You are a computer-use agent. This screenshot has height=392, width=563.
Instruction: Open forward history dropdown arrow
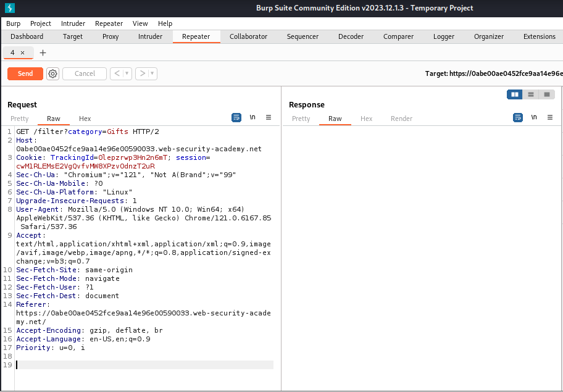152,73
